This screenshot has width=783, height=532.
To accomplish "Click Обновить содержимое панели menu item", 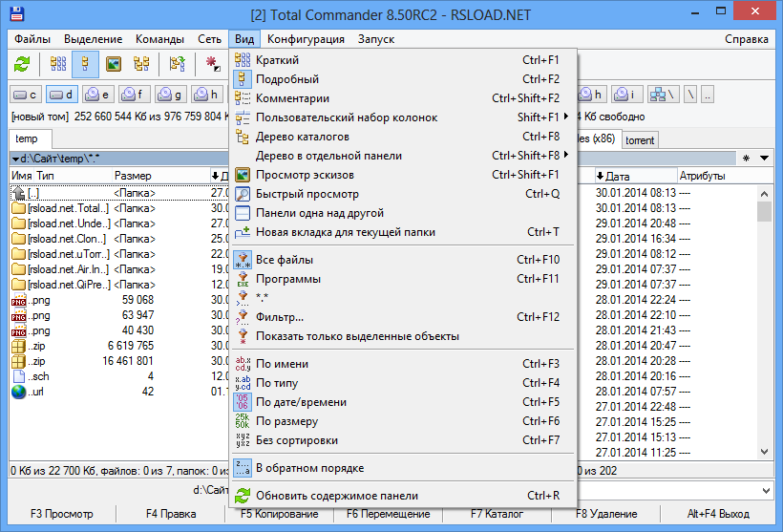I will [403, 496].
